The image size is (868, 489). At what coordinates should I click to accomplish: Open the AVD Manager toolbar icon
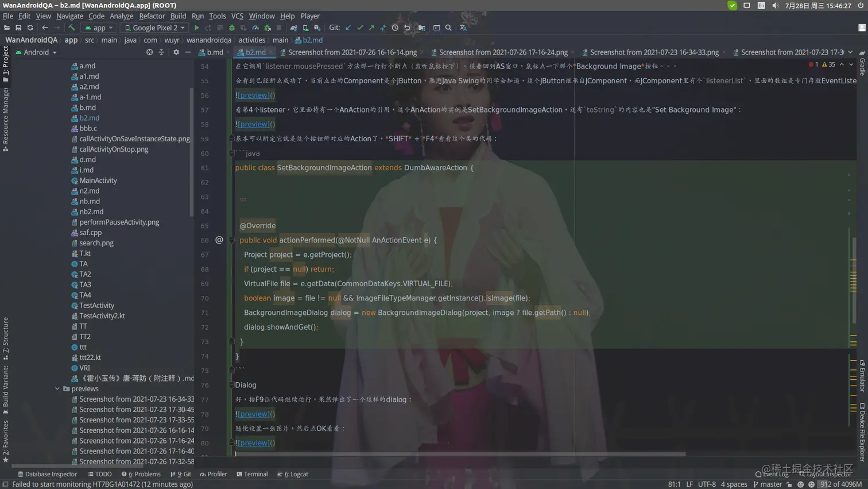[x=305, y=28]
